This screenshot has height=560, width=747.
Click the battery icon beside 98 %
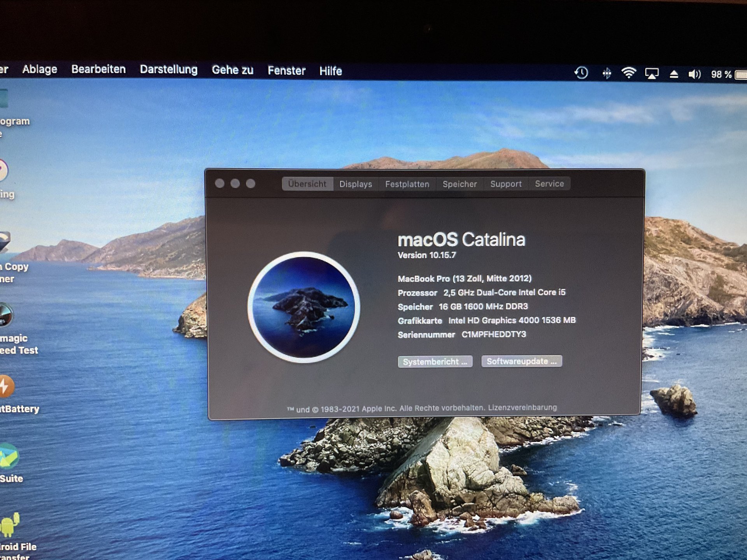[x=741, y=75]
